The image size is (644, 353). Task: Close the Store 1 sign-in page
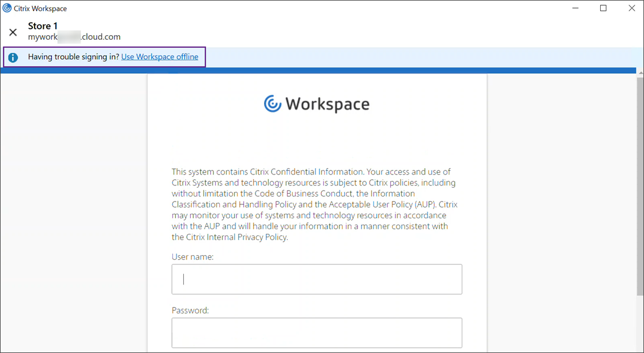pos(13,32)
